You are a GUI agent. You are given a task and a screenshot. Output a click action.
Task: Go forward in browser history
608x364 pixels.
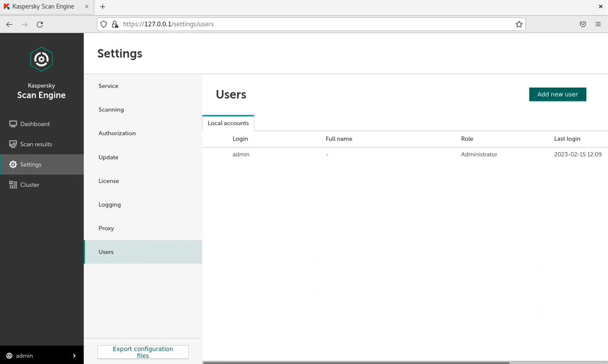25,24
